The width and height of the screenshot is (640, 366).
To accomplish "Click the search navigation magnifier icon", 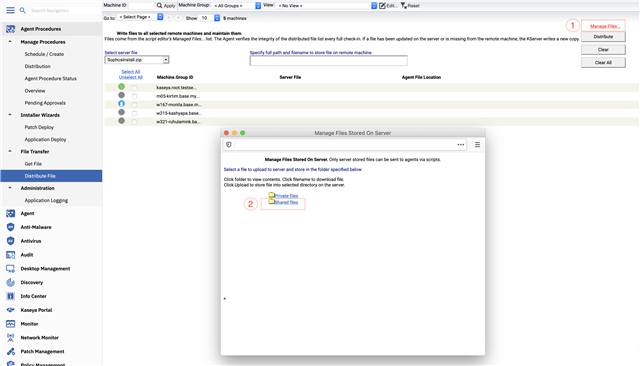I will coord(23,10).
